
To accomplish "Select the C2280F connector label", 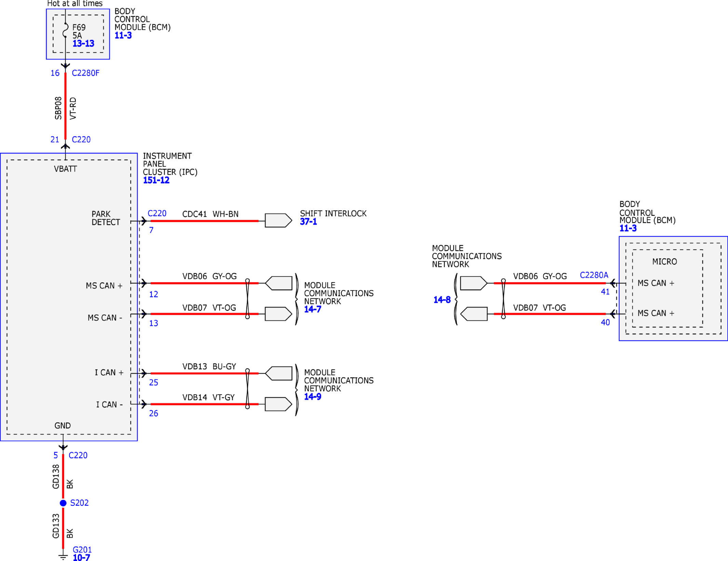I will (85, 73).
